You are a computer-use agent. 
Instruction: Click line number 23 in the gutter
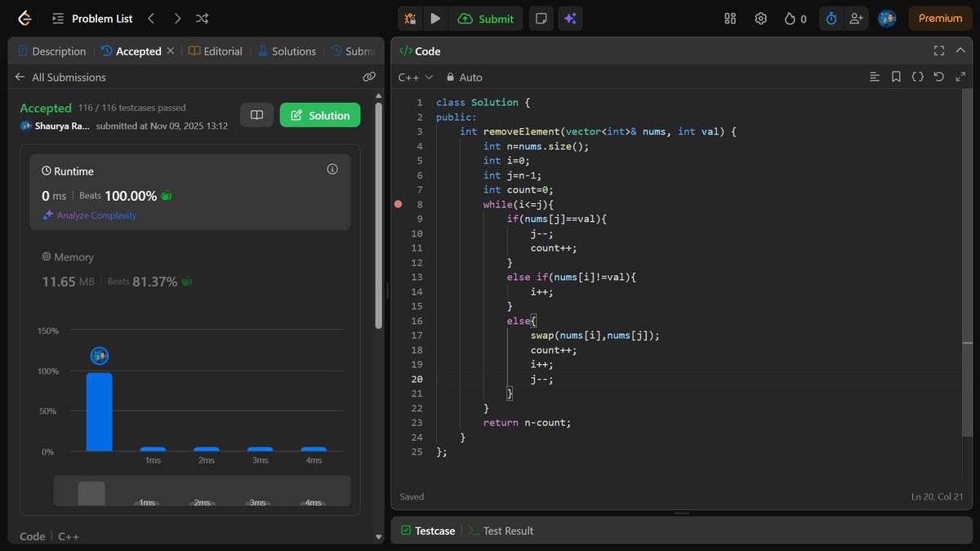417,423
